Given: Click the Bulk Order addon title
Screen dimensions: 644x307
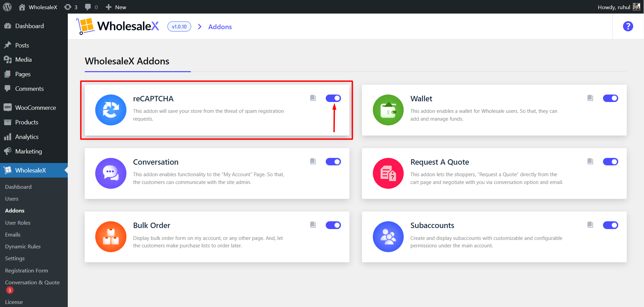Looking at the screenshot, I should pyautogui.click(x=152, y=225).
